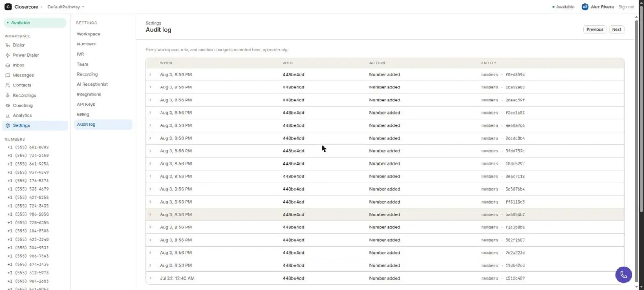644x290 pixels.
Task: Open Integrations settings section
Action: coord(89,95)
